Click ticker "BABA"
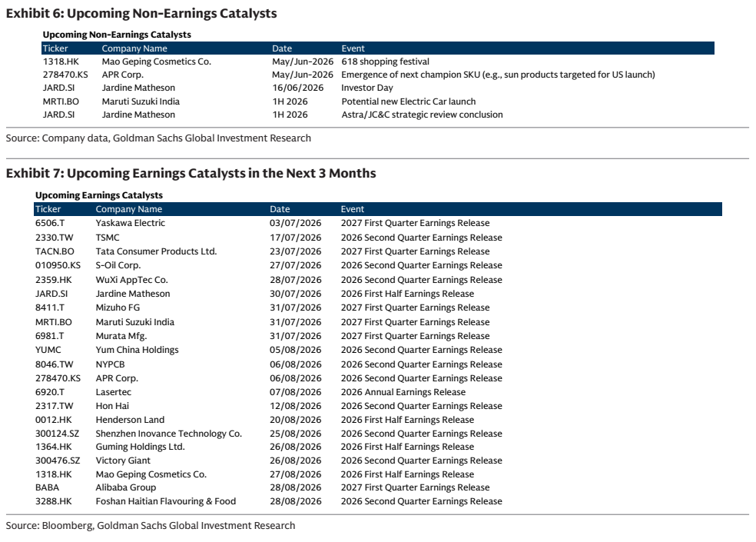Image resolution: width=756 pixels, height=542 pixels. coord(48,487)
